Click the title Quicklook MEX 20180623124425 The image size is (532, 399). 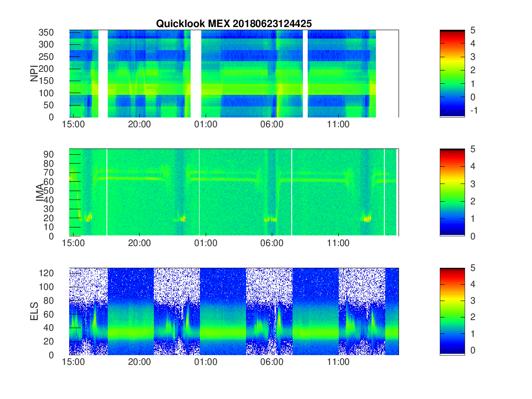[234, 24]
